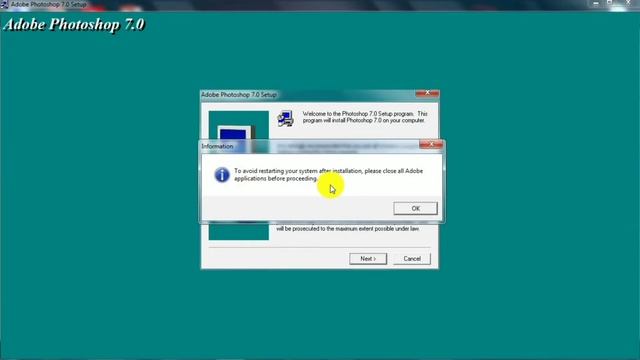Click Cancel in the Photoshop 7.0 Setup window
Viewport: 640px width, 360px height.
click(x=412, y=259)
